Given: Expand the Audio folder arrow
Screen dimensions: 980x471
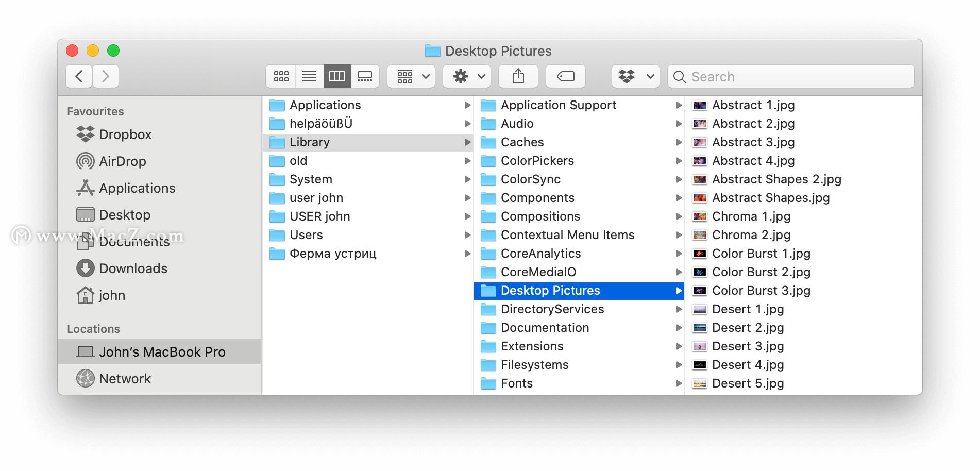Looking at the screenshot, I should (x=679, y=124).
